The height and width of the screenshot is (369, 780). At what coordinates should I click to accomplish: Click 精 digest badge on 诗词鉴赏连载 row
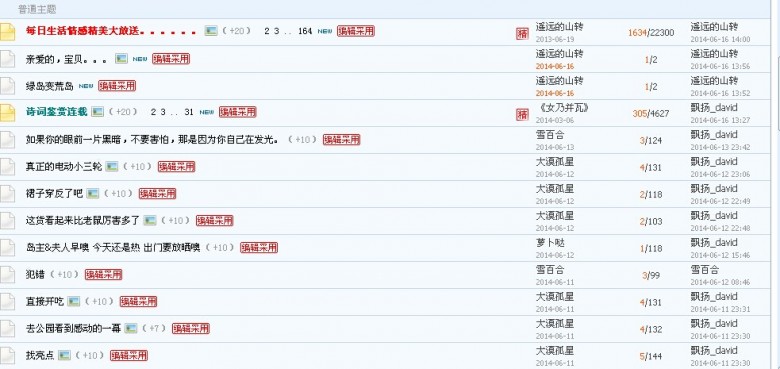(x=522, y=114)
